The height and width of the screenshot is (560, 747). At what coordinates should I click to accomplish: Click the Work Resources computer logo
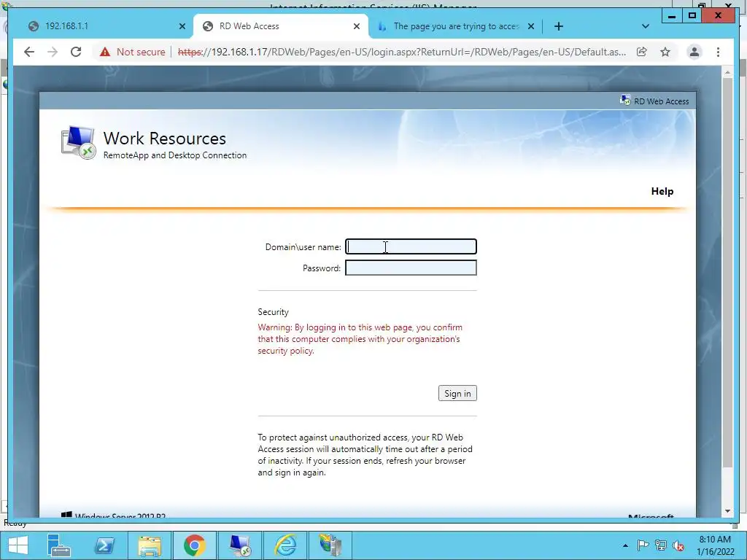(79, 142)
